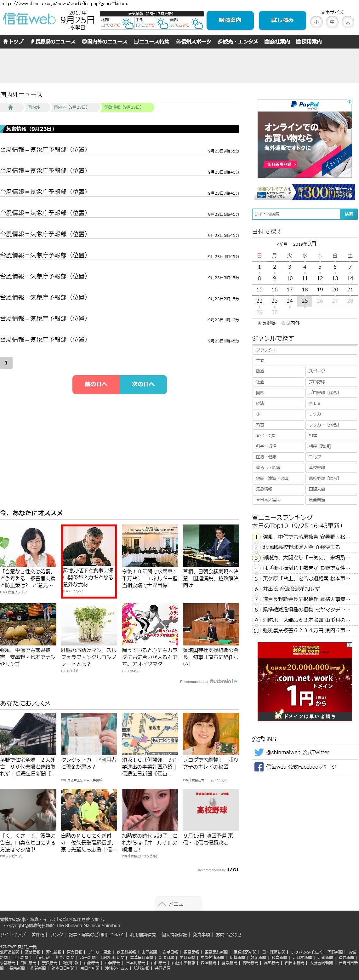Set text size to large (大)
The height and width of the screenshot is (980, 359).
347,22
